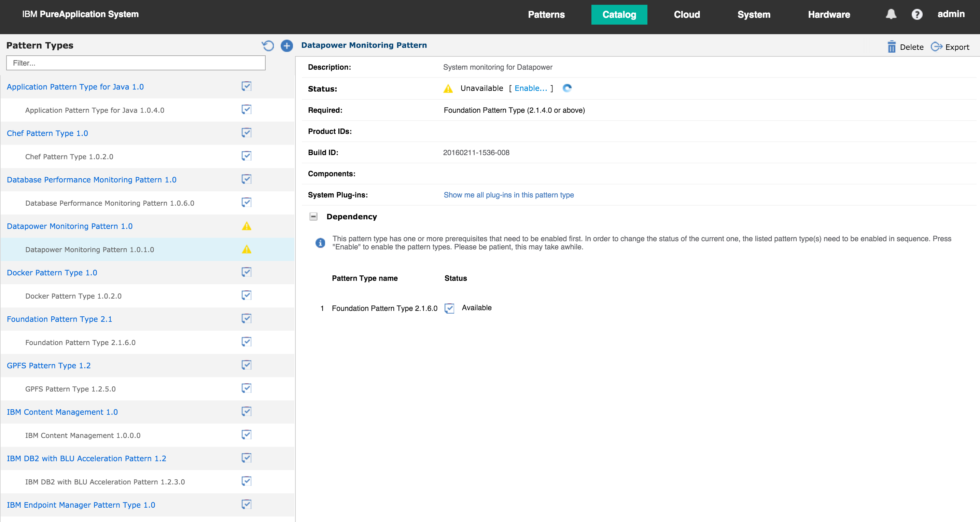Collapse the Dependency section
Image resolution: width=980 pixels, height=522 pixels.
point(313,217)
